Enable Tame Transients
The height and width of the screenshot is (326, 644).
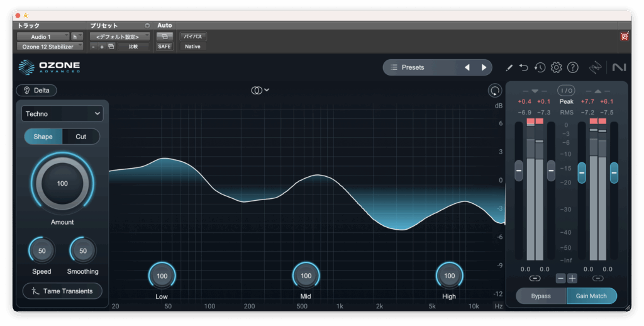point(62,291)
